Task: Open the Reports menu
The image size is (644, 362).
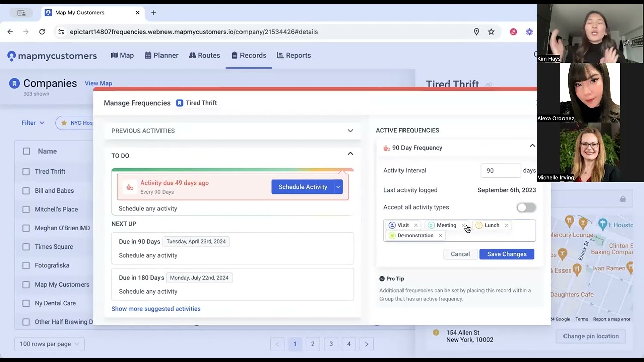Action: click(294, 55)
